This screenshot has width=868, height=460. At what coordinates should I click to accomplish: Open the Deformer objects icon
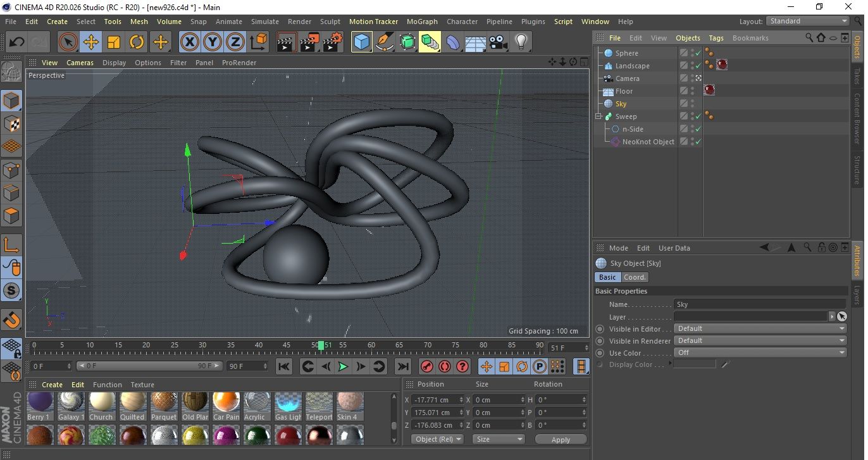pos(453,42)
